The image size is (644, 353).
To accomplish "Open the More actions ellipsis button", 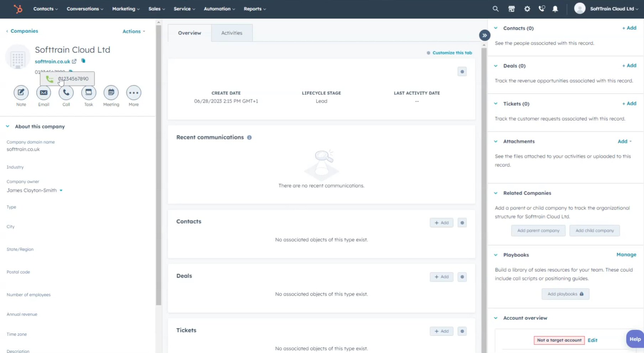I will [134, 93].
